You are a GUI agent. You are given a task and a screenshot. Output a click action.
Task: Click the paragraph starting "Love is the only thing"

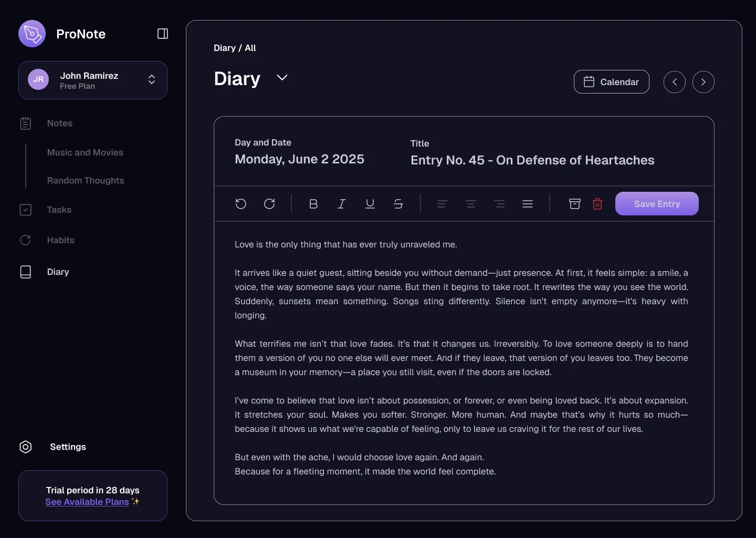(x=346, y=244)
